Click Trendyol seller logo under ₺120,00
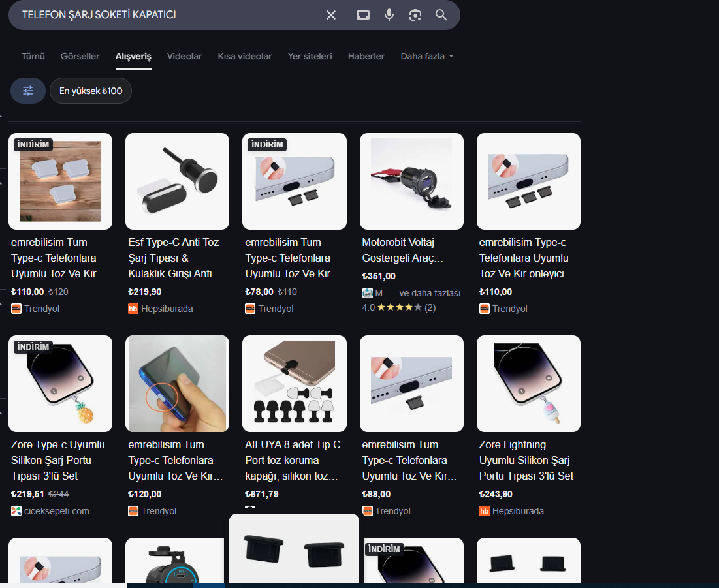Image resolution: width=719 pixels, height=588 pixels. tap(133, 511)
